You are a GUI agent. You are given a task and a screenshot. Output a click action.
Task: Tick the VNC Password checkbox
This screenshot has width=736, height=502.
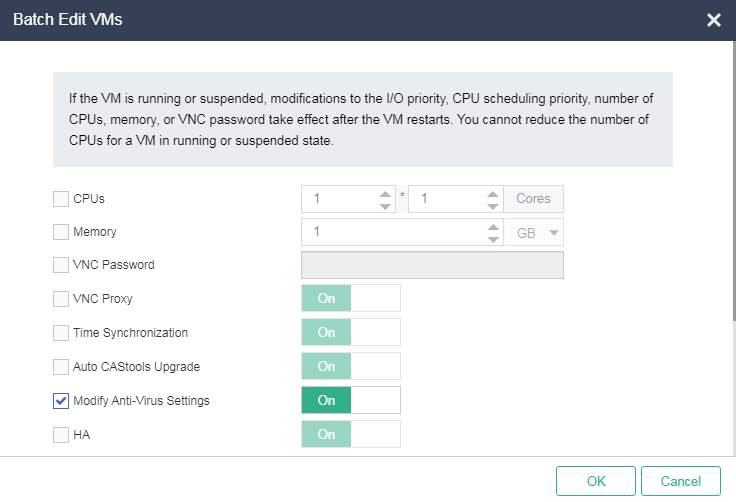point(61,265)
